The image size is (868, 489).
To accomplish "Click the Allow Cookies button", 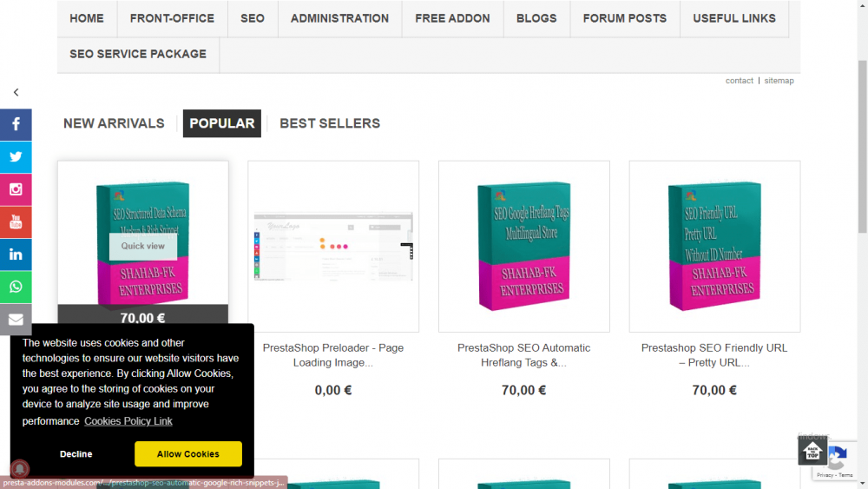I will pos(188,453).
